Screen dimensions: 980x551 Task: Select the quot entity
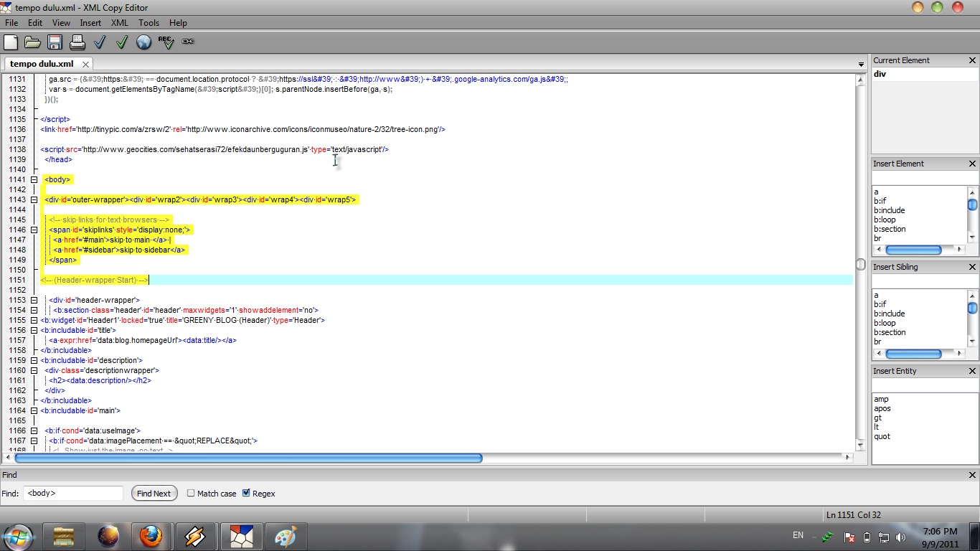click(x=882, y=436)
